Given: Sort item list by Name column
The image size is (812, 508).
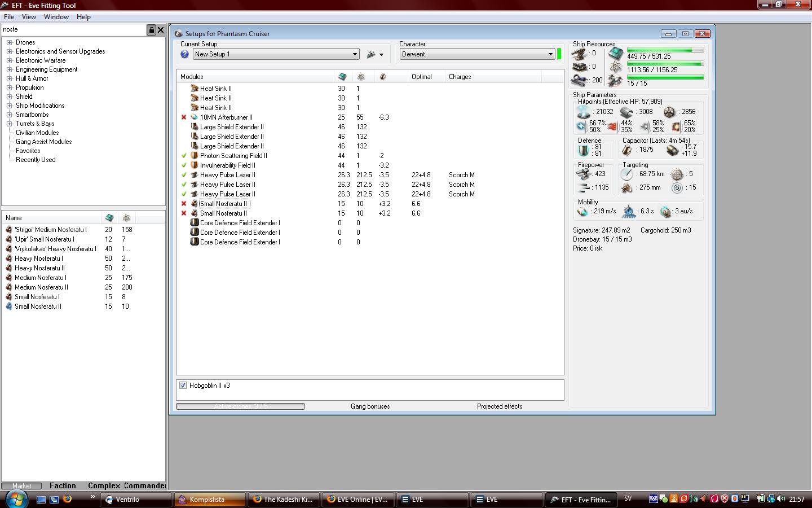Looking at the screenshot, I should click(52, 218).
